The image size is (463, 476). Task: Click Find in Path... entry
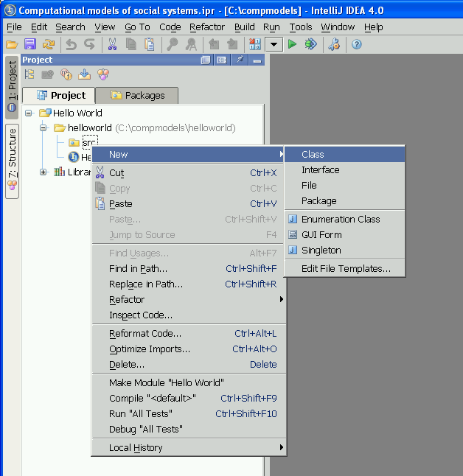[188, 269]
